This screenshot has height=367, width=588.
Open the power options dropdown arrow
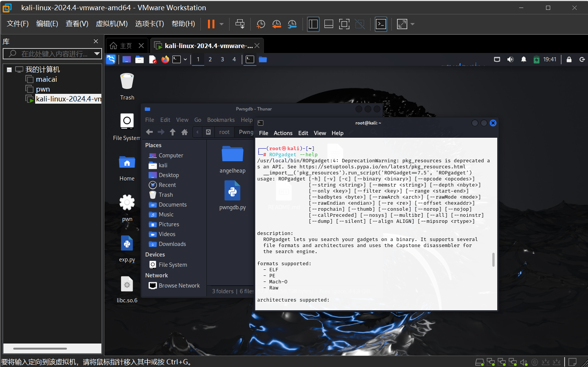(222, 24)
